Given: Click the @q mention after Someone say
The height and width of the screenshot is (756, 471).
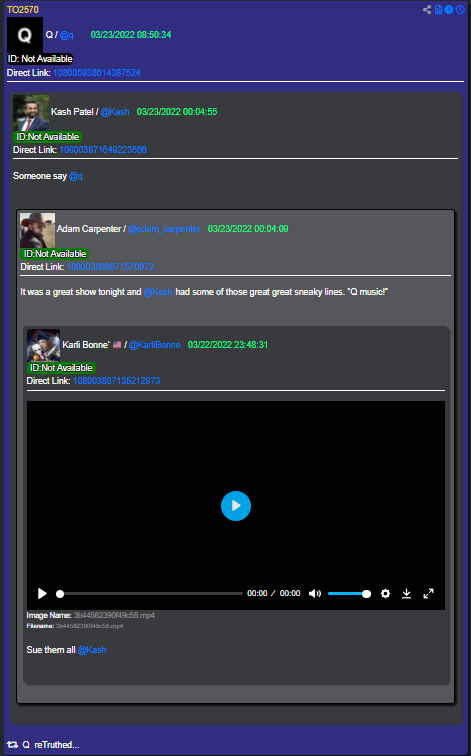Looking at the screenshot, I should (76, 176).
